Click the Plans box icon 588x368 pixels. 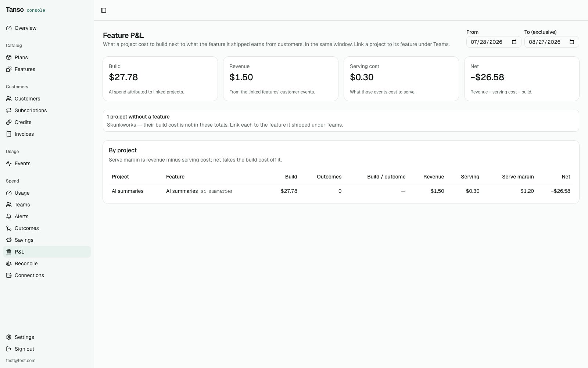click(9, 57)
